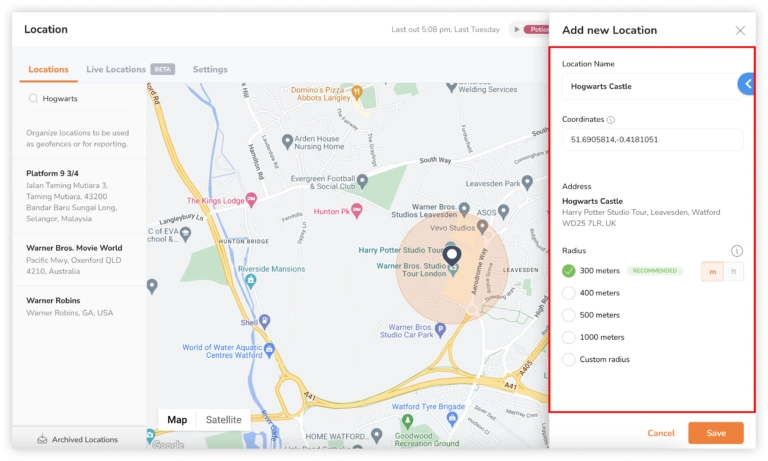The height and width of the screenshot is (461, 768).
Task: Click the Harry Potter Studio Tour label
Action: coord(401,250)
